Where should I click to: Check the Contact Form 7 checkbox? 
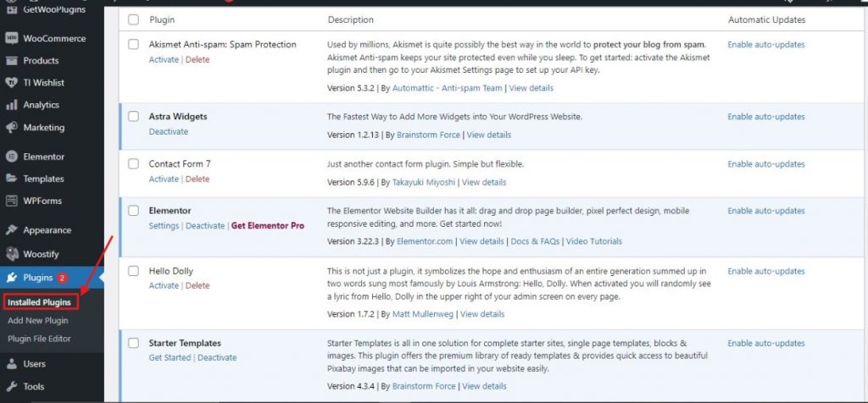point(133,163)
